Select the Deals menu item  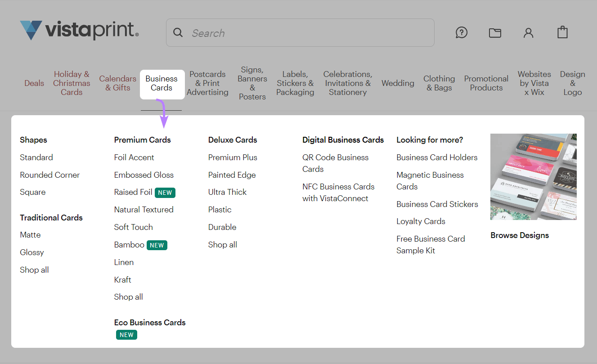pyautogui.click(x=34, y=83)
